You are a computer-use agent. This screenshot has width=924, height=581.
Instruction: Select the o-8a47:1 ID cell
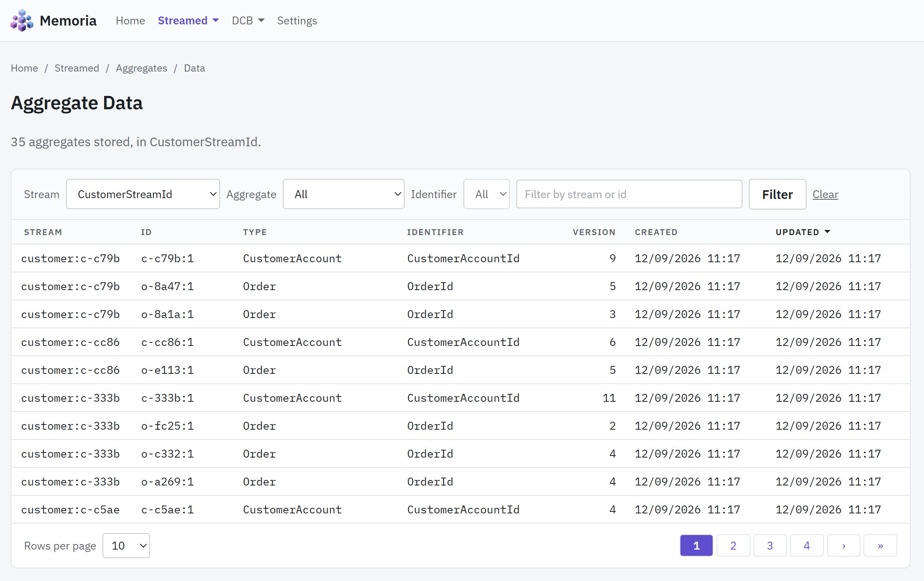pyautogui.click(x=167, y=286)
